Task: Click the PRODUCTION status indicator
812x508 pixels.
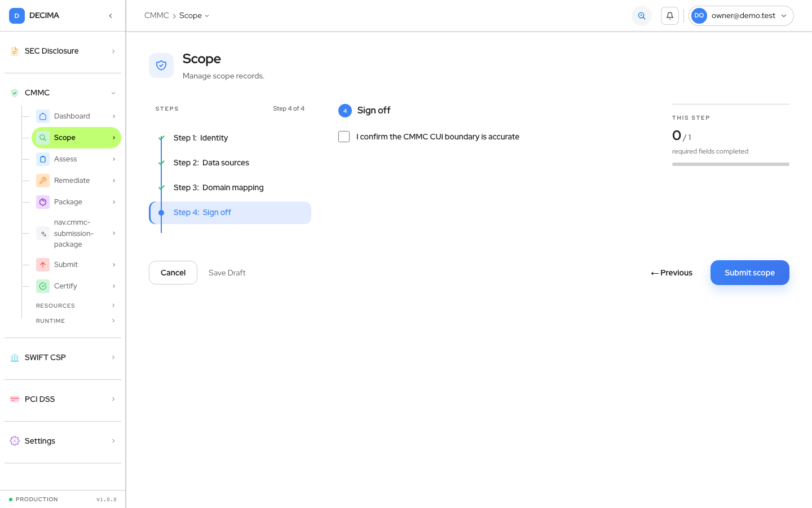Action: [33, 500]
